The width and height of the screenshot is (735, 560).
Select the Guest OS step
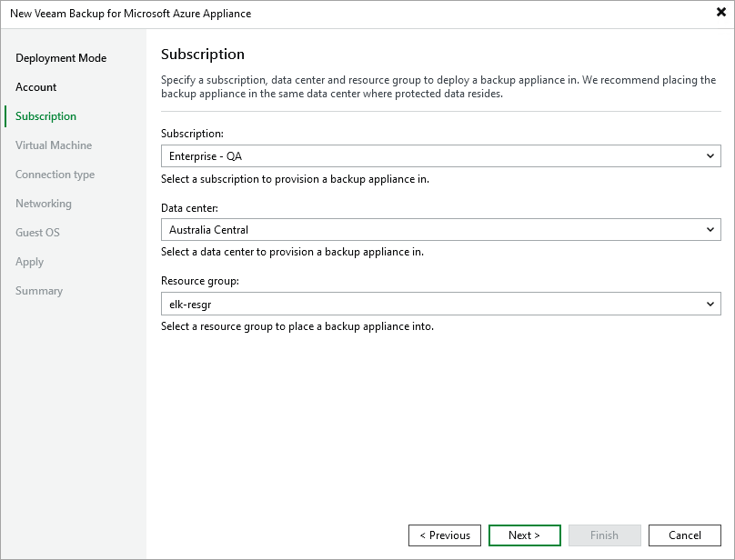pos(37,233)
